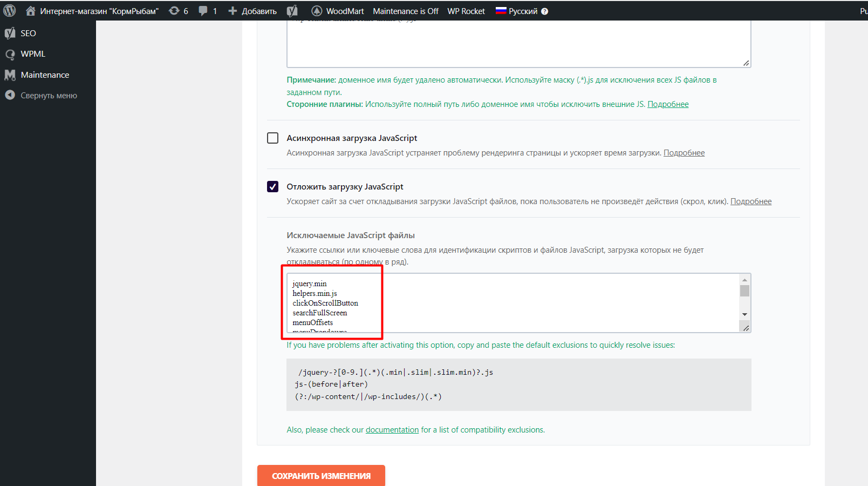Screen dimensions: 868x486
Task: Click the СОХРАНИТЬ ИЗМЕНЕНИЯ button
Action: pos(321,476)
